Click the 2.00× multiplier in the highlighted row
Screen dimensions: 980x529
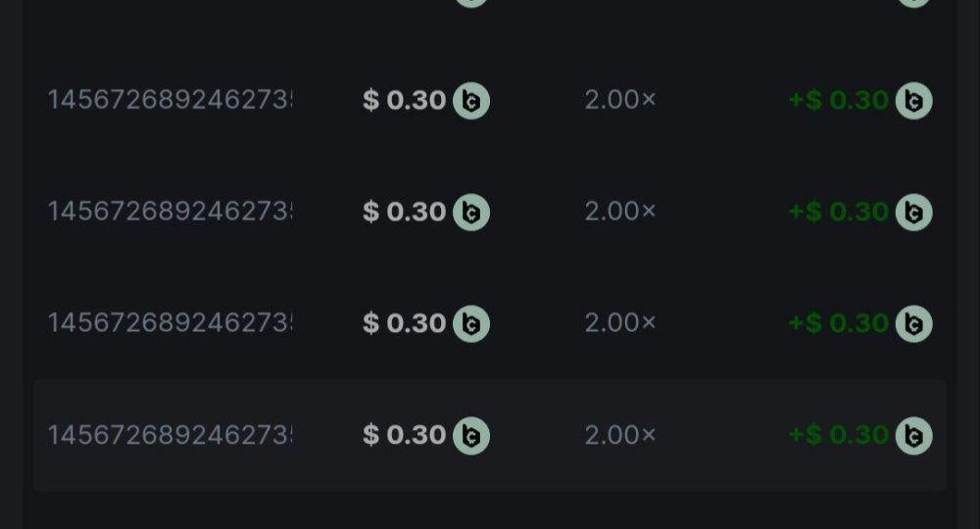620,434
